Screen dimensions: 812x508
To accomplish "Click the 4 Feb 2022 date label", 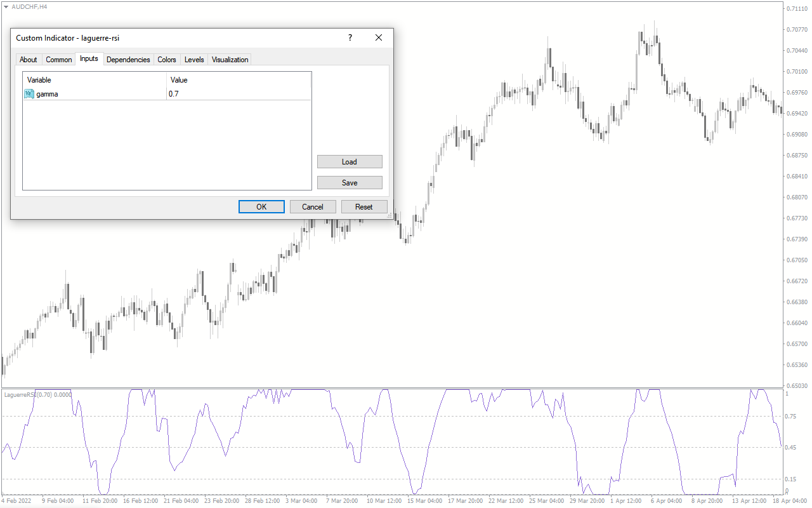I will pyautogui.click(x=16, y=501).
